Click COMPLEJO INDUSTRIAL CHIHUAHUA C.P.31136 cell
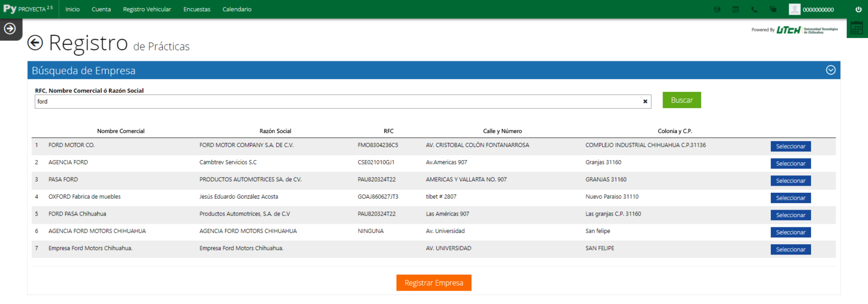Viewport: 868px width, 304px height. 646,145
